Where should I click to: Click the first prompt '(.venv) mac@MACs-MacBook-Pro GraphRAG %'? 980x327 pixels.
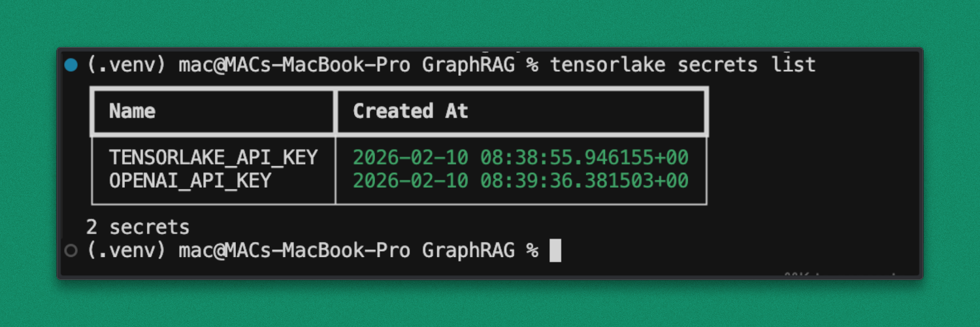(x=312, y=65)
